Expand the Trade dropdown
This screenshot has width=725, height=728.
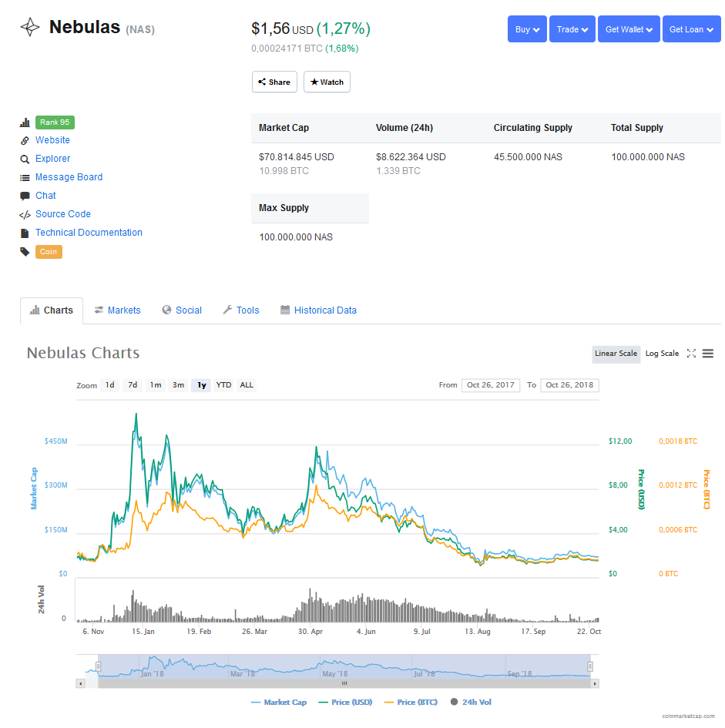[x=572, y=29]
